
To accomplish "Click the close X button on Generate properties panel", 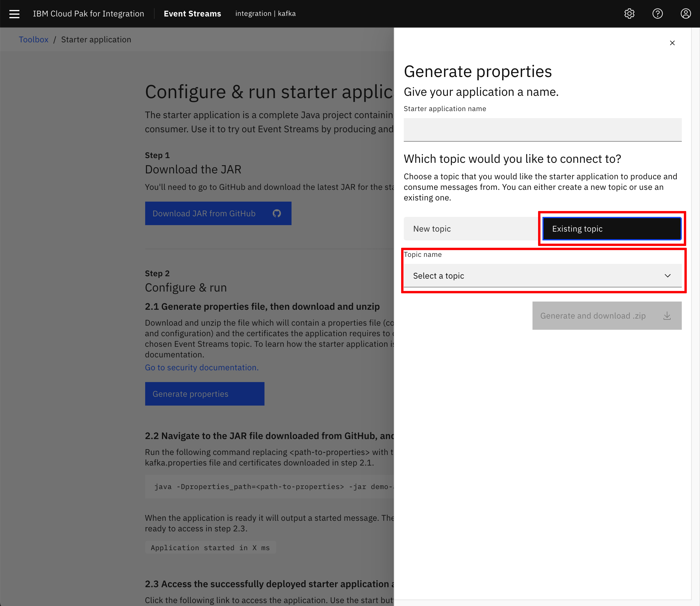I will (672, 42).
